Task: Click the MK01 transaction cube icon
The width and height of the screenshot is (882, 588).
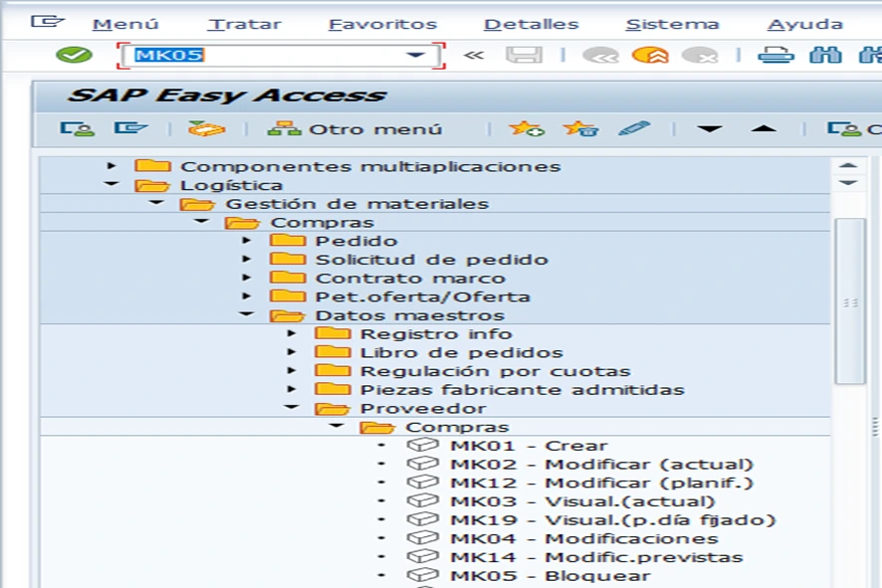Action: click(422, 445)
